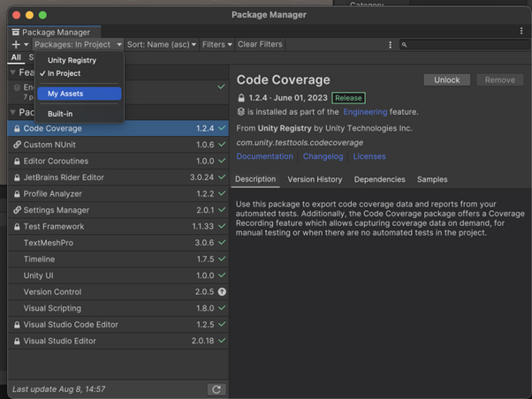Click the package search field
Image resolution: width=532 pixels, height=399 pixels.
pyautogui.click(x=465, y=44)
